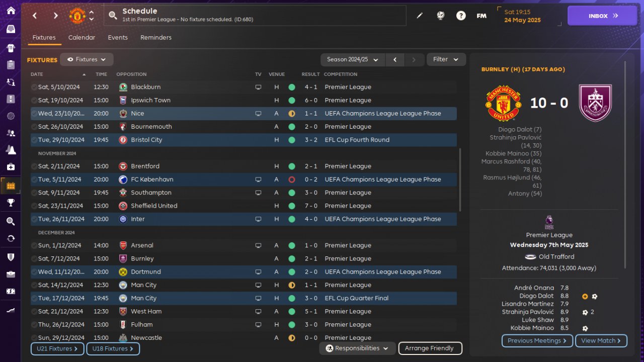
Task: Open the Schedule calendar icon in the sidebar
Action: click(11, 186)
